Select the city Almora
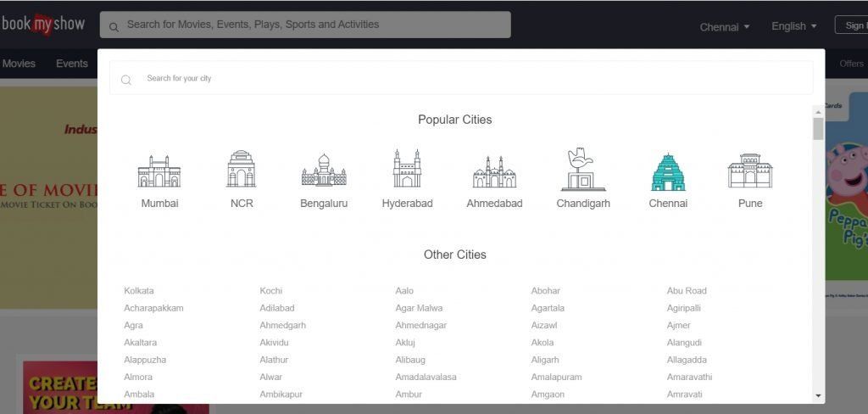The image size is (868, 414). pos(138,377)
